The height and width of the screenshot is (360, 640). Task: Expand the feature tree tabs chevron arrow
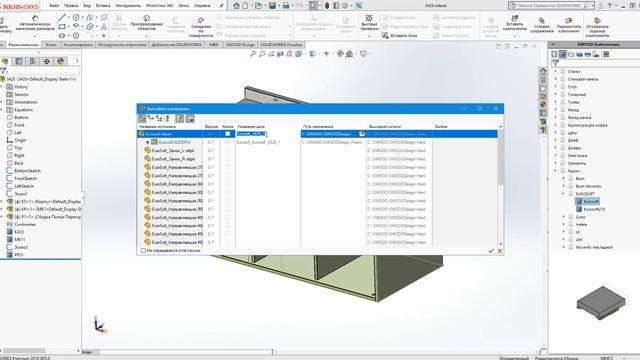77,61
